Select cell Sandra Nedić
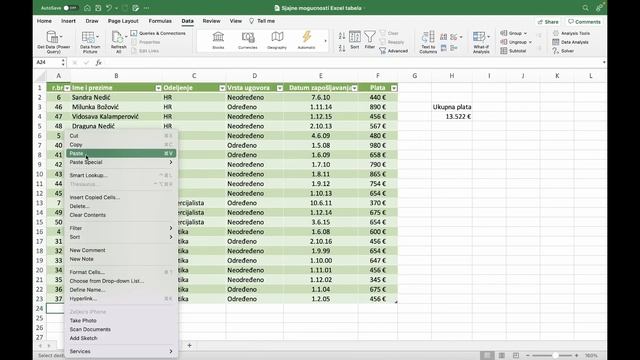The width and height of the screenshot is (640, 360). pyautogui.click(x=116, y=98)
